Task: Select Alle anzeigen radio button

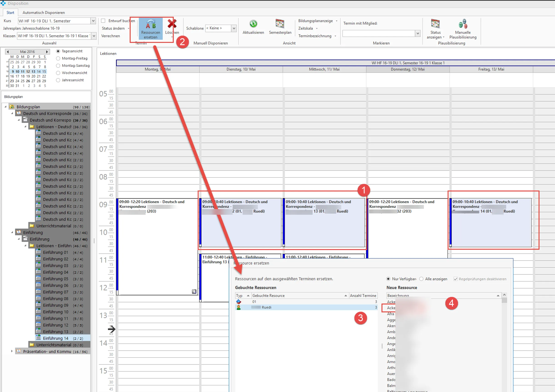Action: (421, 279)
